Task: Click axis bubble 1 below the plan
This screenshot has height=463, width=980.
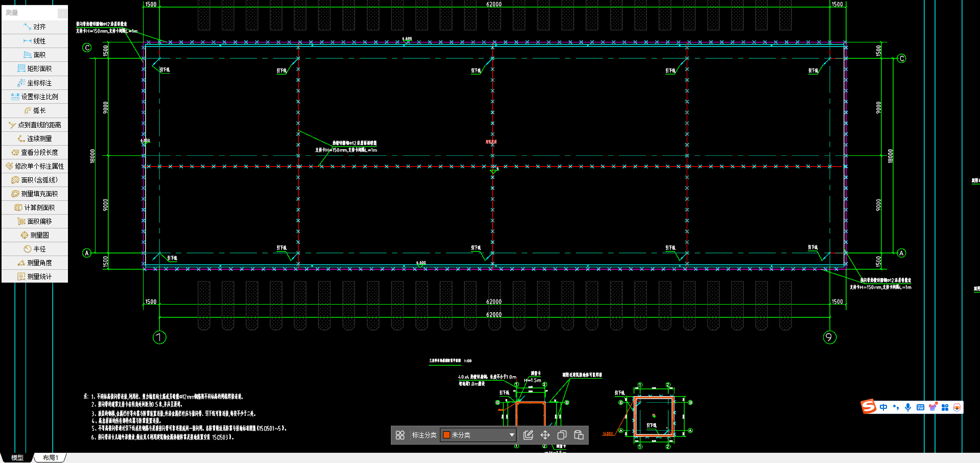Action: 159,337
